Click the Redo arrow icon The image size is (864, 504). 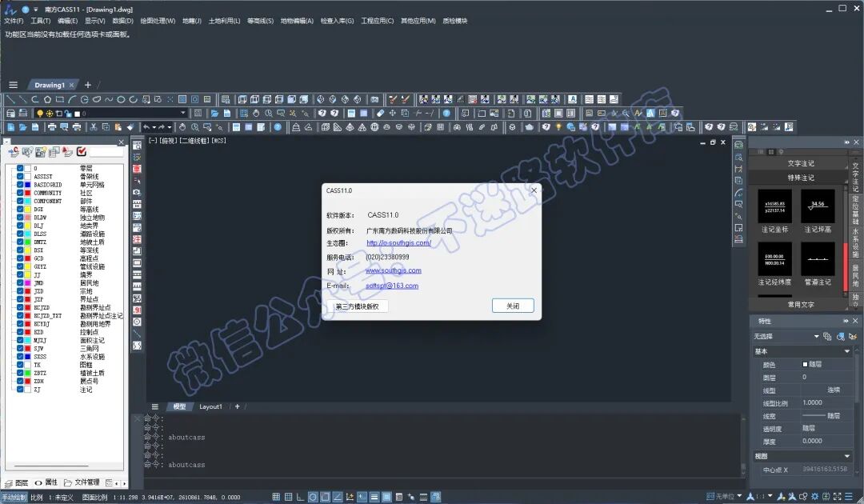[x=162, y=127]
